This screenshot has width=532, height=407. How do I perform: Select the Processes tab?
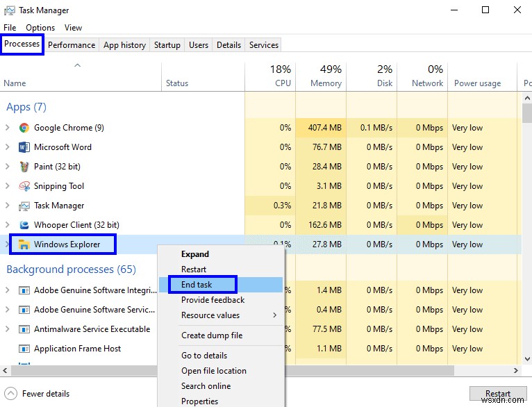[x=22, y=44]
